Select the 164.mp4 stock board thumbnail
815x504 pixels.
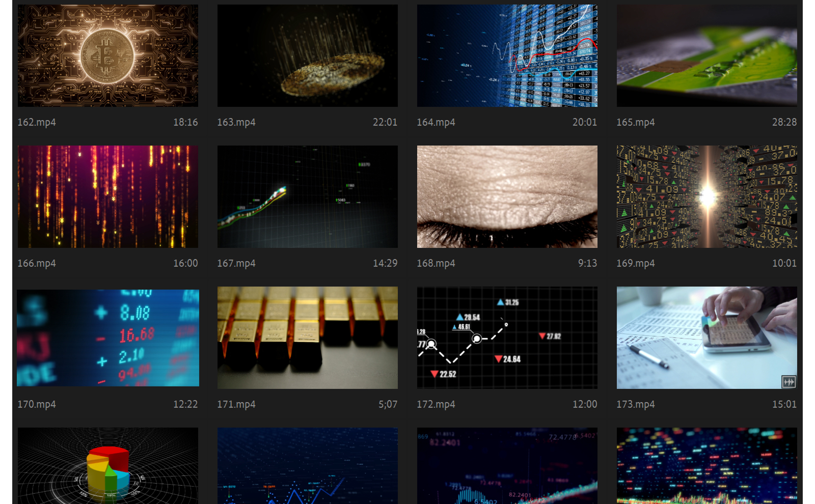pyautogui.click(x=507, y=55)
